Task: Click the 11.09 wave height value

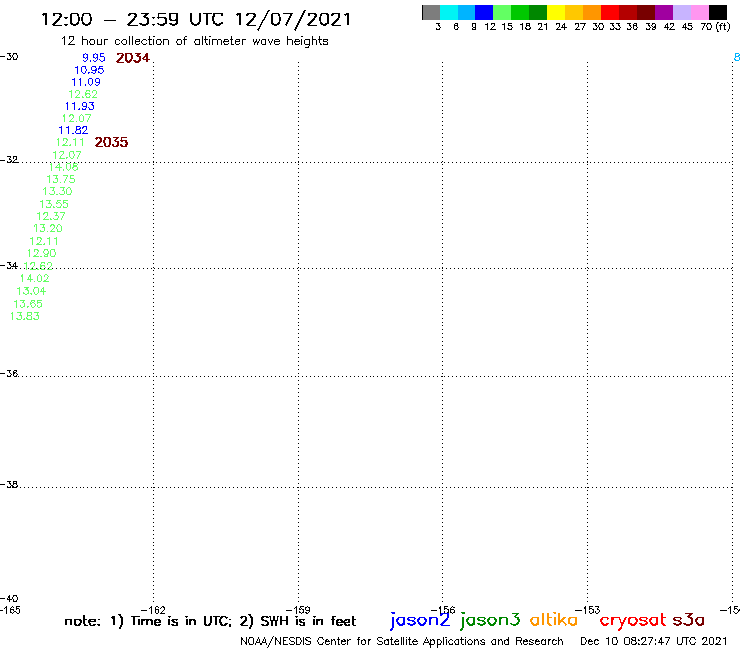Action: tap(86, 82)
